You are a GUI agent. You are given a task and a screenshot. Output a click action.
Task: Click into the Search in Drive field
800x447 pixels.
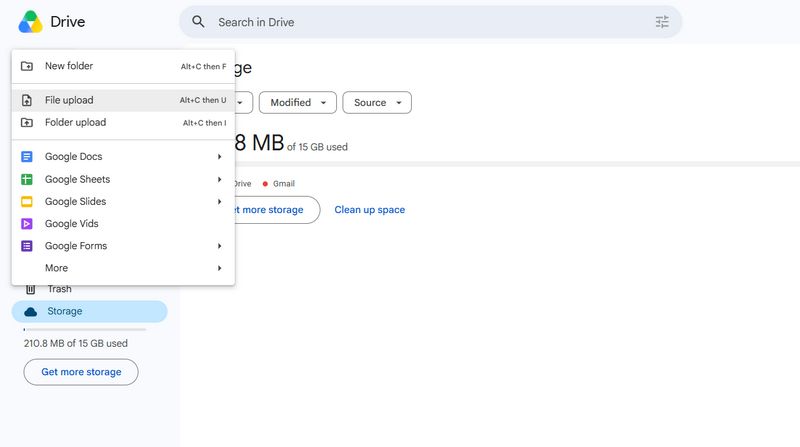coord(430,22)
